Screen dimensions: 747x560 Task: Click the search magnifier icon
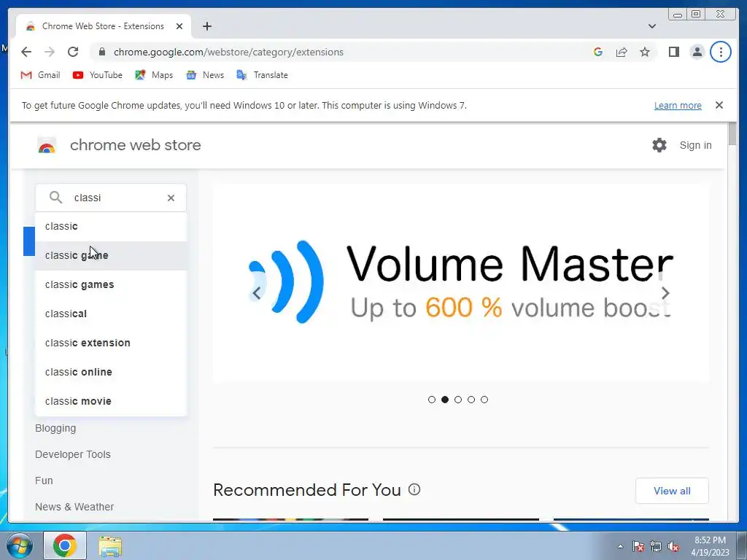click(55, 197)
